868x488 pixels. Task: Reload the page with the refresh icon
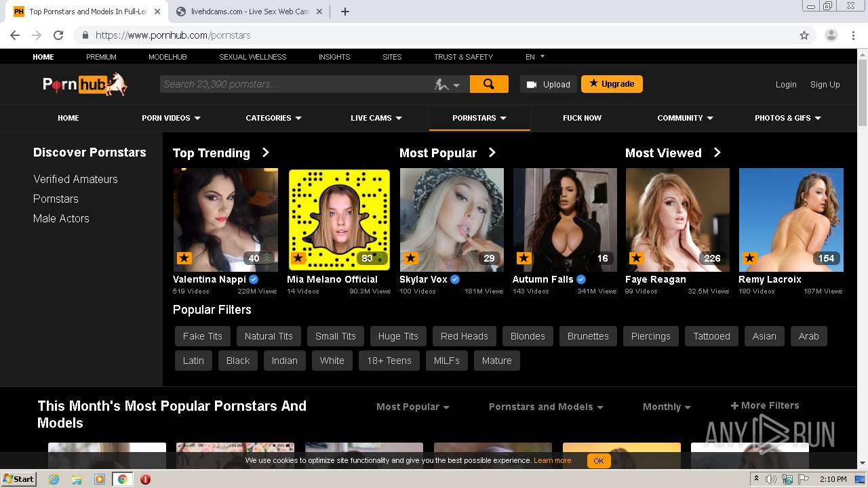tap(58, 35)
